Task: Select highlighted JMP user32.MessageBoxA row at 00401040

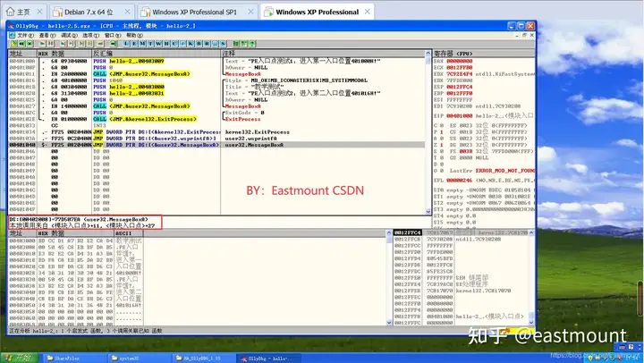Action: (x=216, y=145)
